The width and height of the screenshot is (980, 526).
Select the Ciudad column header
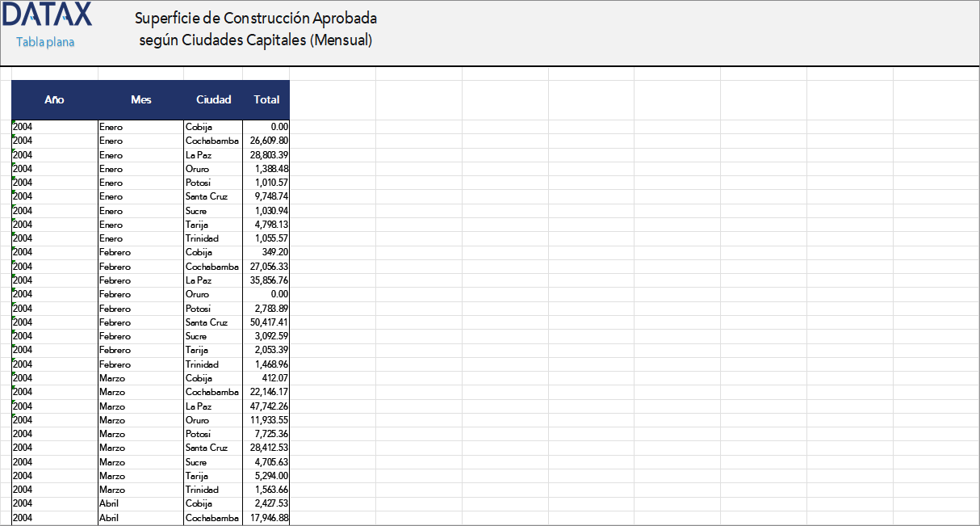pyautogui.click(x=213, y=100)
